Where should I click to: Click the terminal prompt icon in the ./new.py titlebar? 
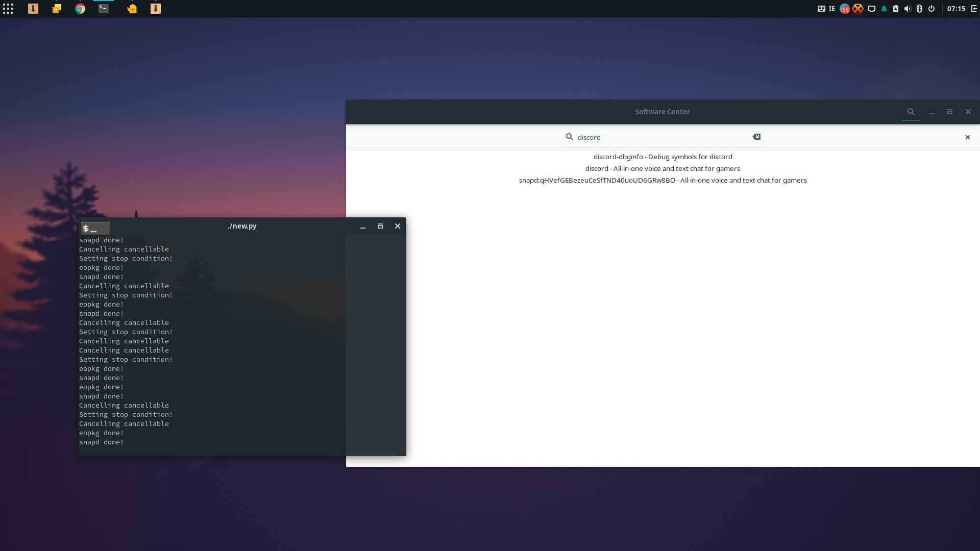coord(95,228)
